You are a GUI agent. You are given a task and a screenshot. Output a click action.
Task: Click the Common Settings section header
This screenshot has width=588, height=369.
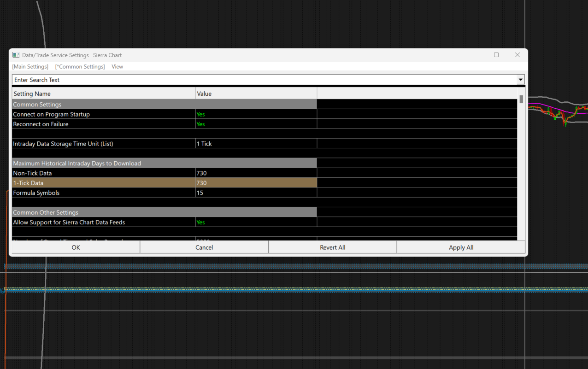164,105
